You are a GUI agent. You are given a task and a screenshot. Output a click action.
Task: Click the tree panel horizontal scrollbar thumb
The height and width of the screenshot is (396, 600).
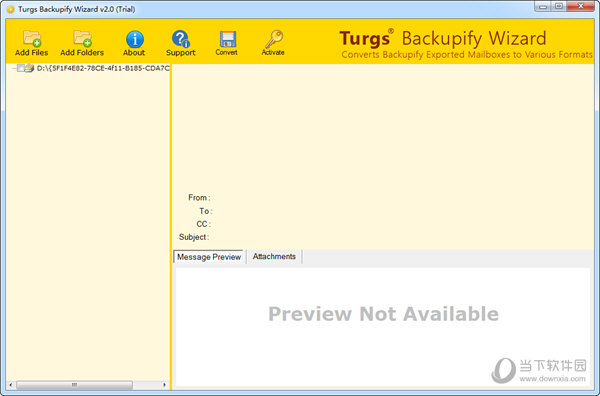75,385
